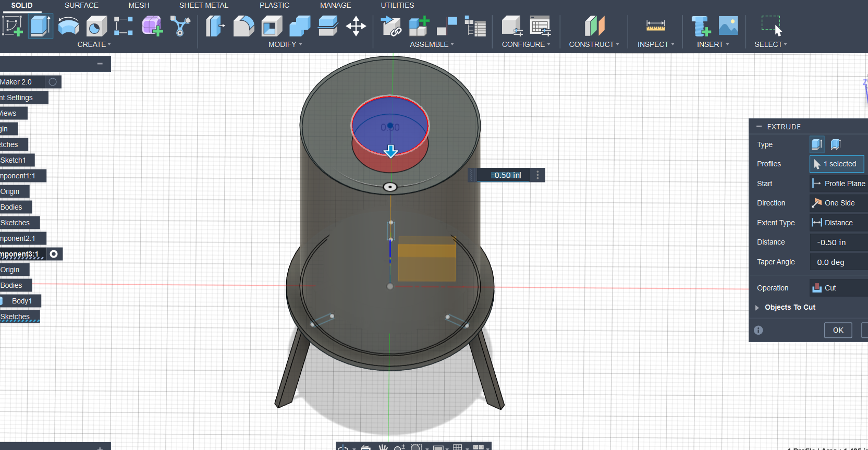Open the Extent Type dropdown
868x450 pixels.
coord(838,223)
